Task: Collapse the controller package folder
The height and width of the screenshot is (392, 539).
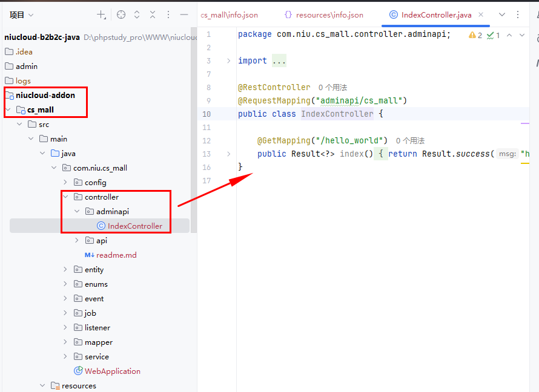Action: 65,197
